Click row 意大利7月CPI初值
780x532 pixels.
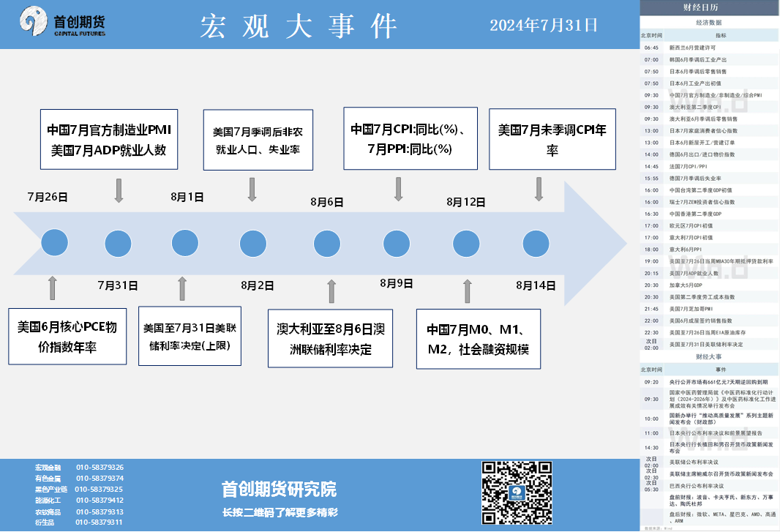pos(709,238)
